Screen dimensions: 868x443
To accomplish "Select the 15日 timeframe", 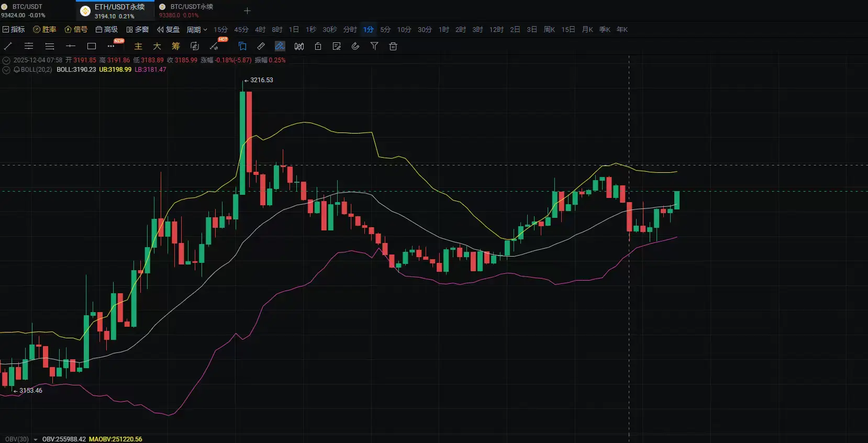I will [x=568, y=30].
